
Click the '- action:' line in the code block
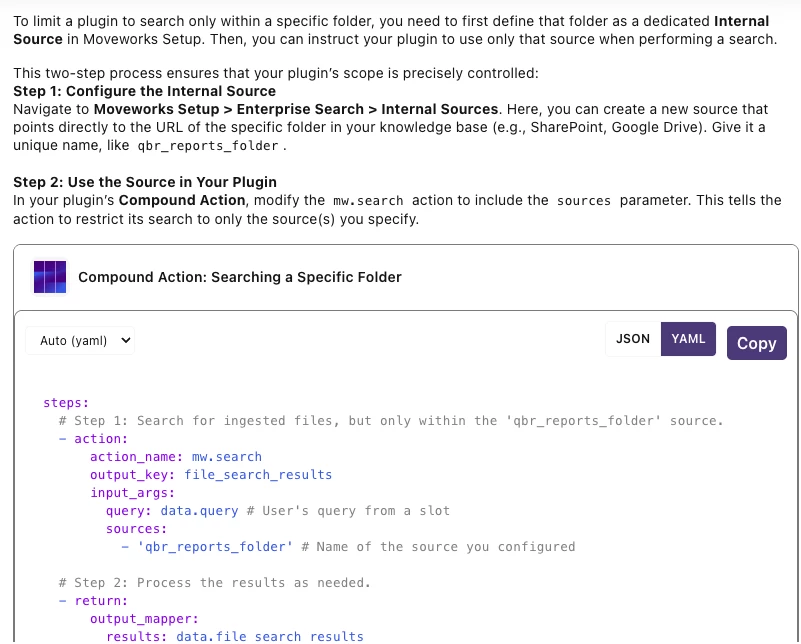tap(93, 439)
